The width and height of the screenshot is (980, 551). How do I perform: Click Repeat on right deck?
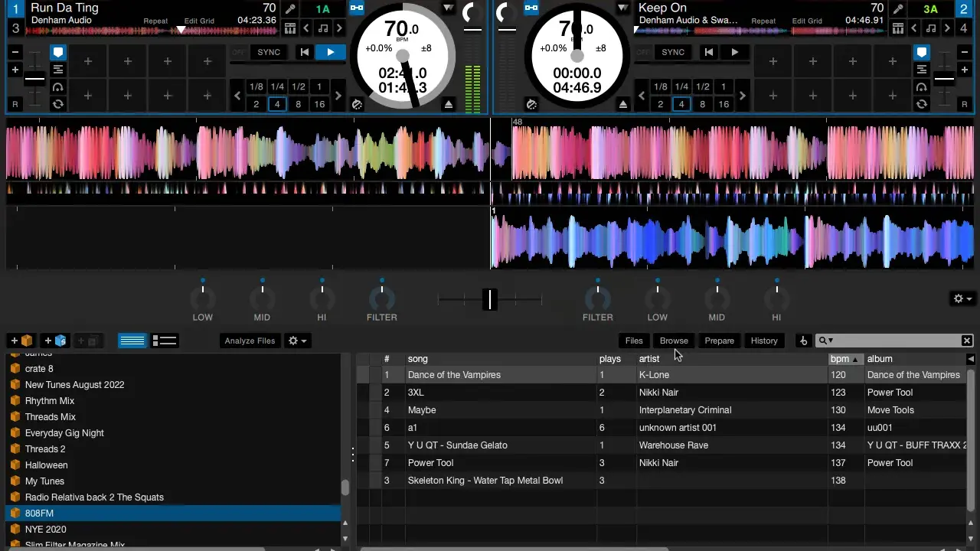763,21
